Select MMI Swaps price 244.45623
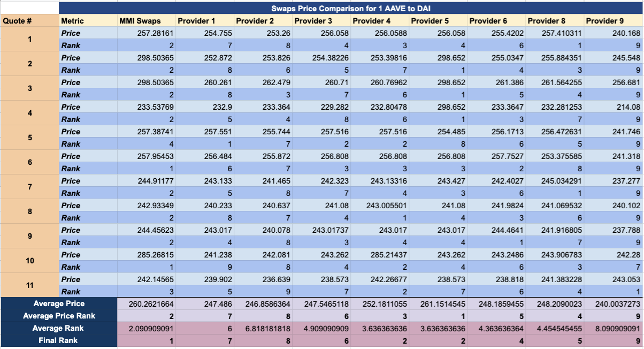This screenshot has height=349, width=644. coord(146,230)
